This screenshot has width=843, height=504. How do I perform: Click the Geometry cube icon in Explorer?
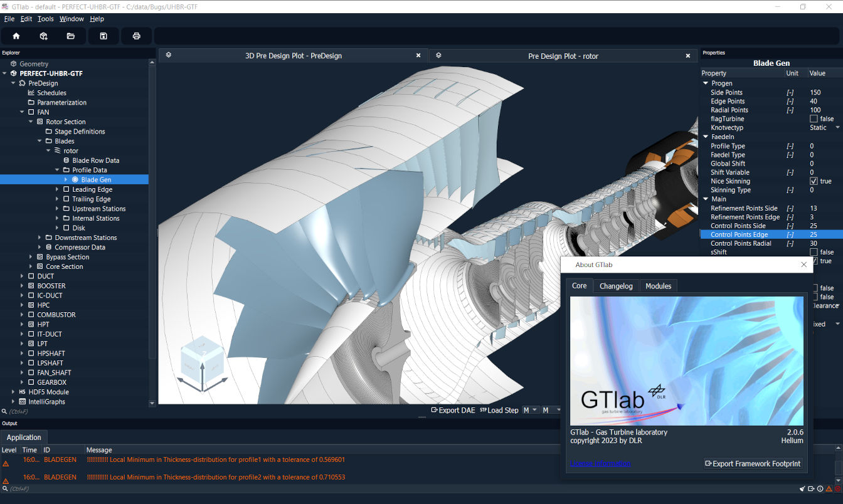click(x=13, y=64)
